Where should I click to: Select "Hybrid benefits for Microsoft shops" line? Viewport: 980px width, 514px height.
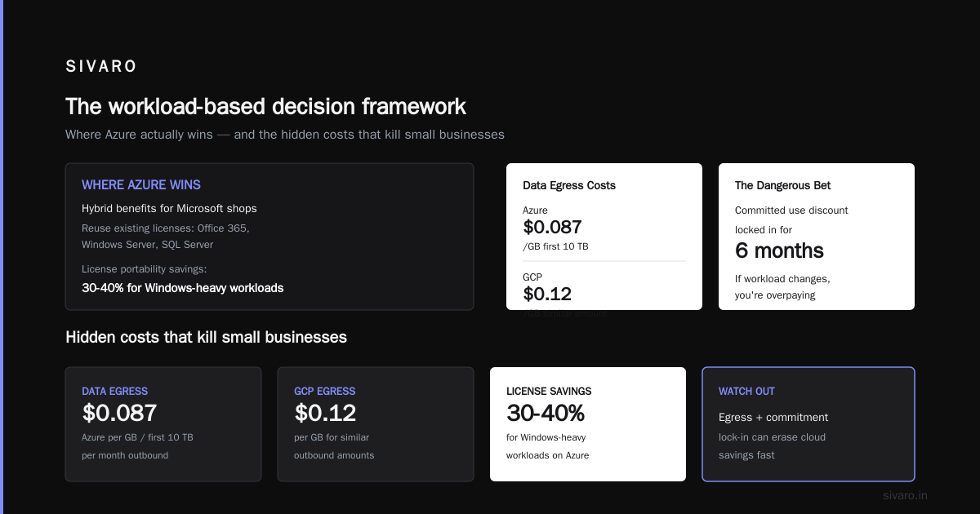(169, 208)
